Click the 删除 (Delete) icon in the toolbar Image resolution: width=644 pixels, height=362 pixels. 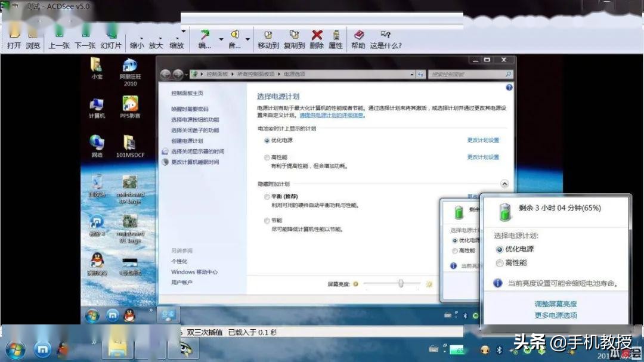317,39
